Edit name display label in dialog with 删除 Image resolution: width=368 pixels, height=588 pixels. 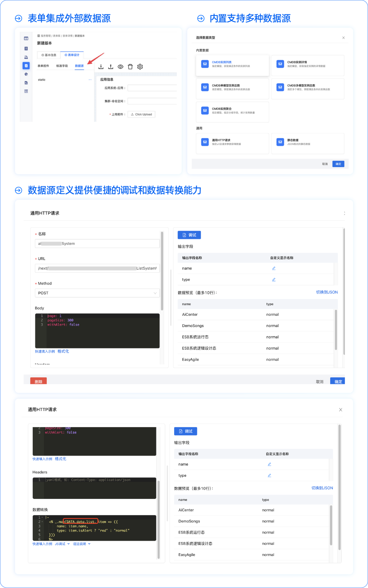(274, 268)
